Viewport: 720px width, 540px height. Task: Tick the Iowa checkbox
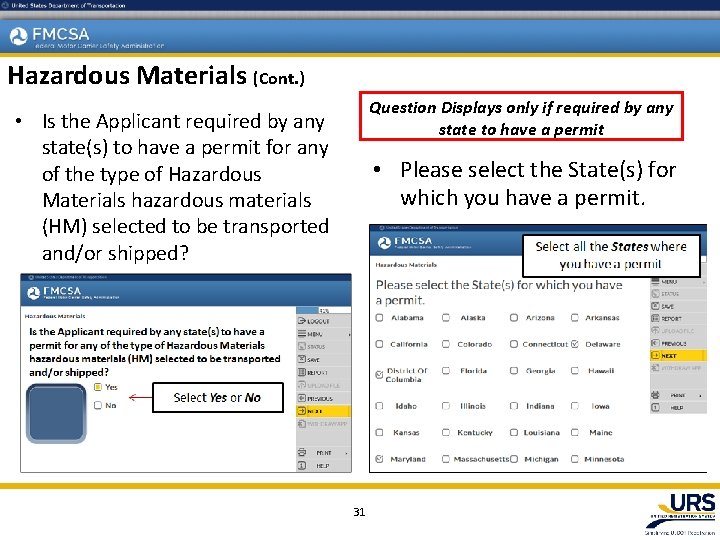[x=574, y=406]
